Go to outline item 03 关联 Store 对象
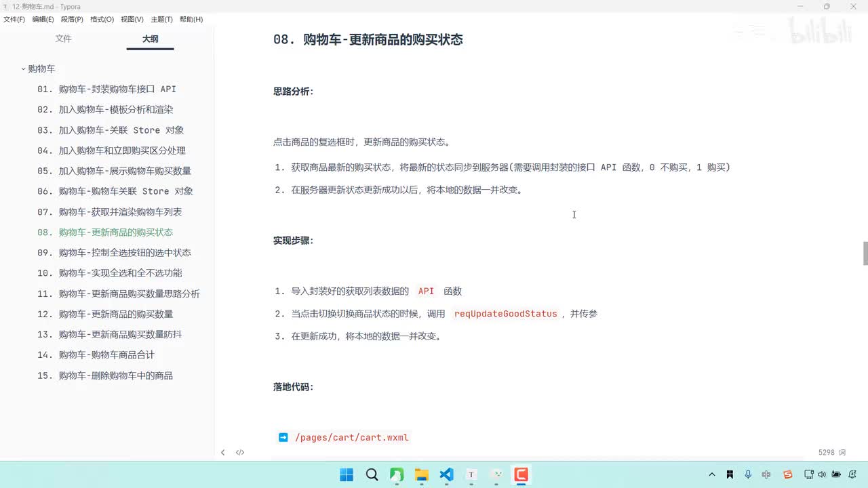 (x=111, y=130)
